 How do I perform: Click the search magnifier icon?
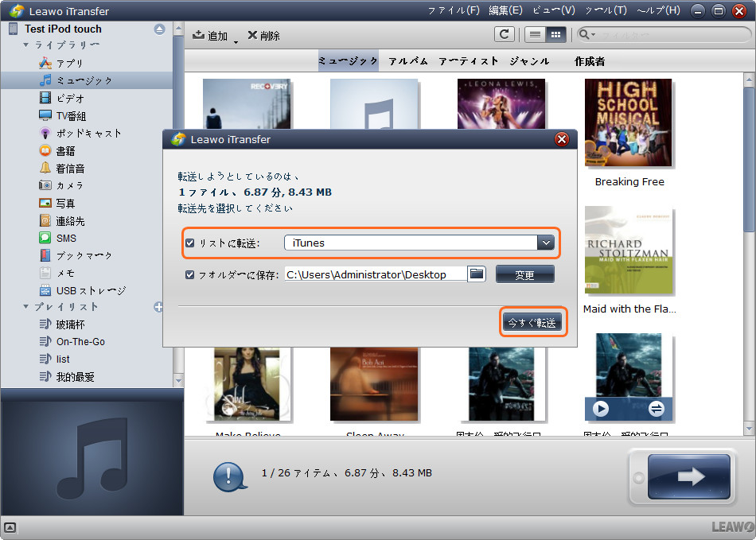[x=583, y=34]
